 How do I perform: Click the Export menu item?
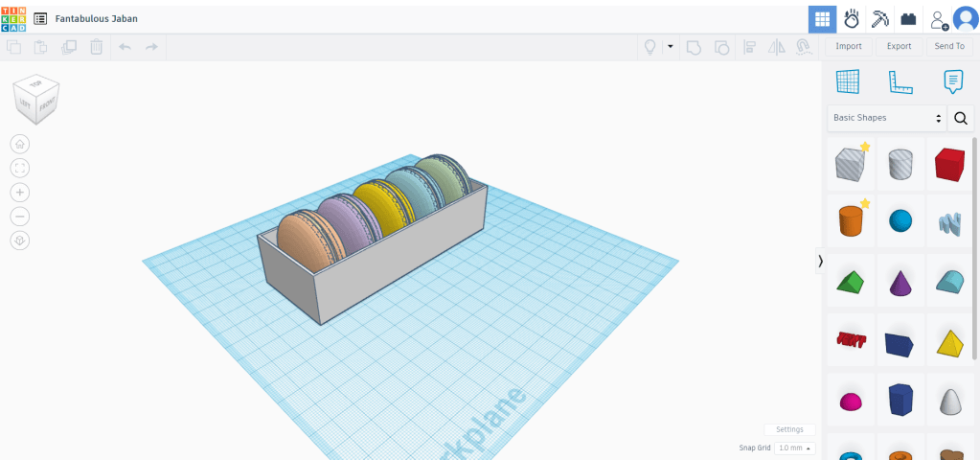[x=899, y=46]
